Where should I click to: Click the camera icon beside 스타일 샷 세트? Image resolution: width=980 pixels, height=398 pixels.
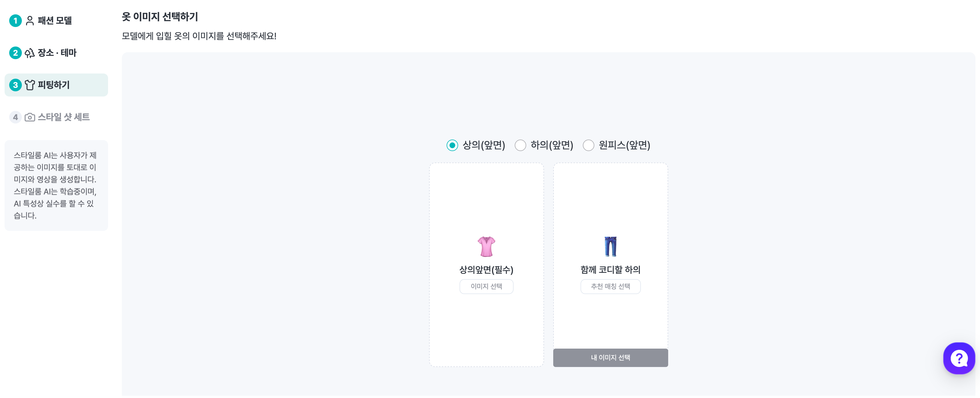[30, 117]
